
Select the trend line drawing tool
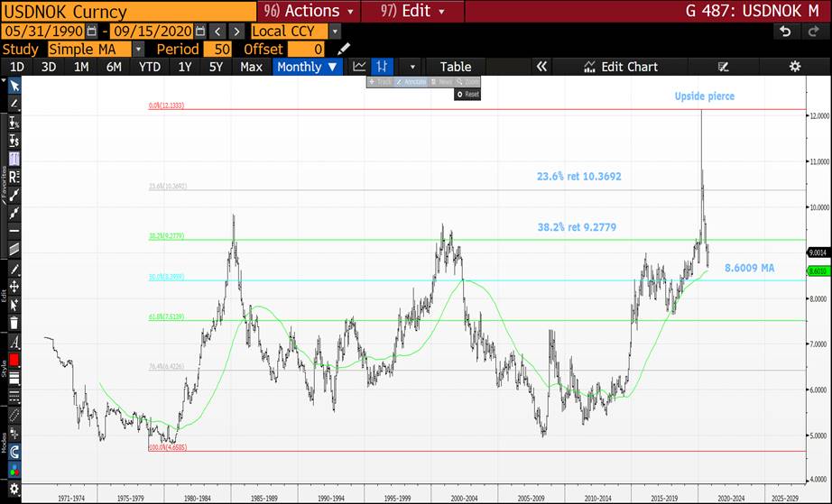point(14,104)
